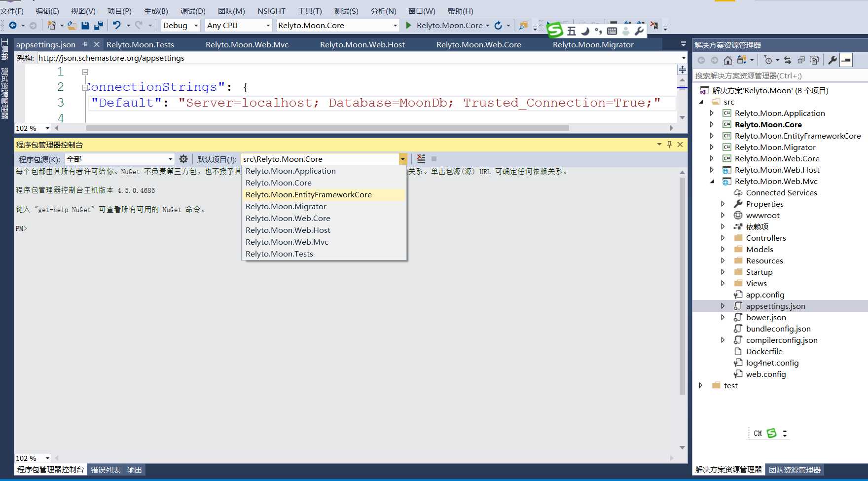Click the Stop command square icon

pyautogui.click(x=434, y=159)
